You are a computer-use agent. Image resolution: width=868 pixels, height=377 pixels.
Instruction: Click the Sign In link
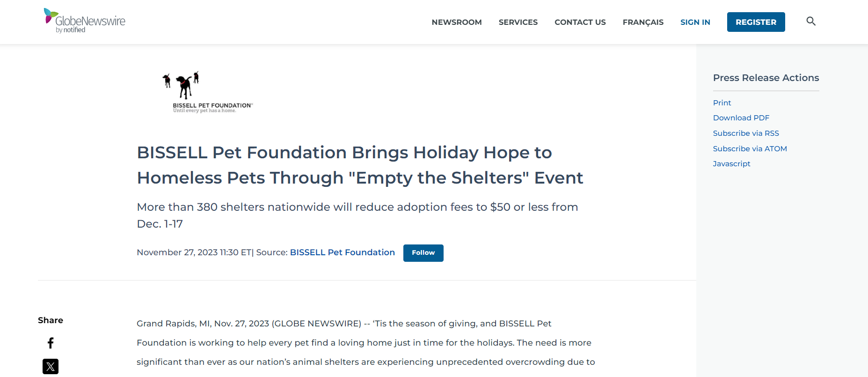click(x=695, y=22)
